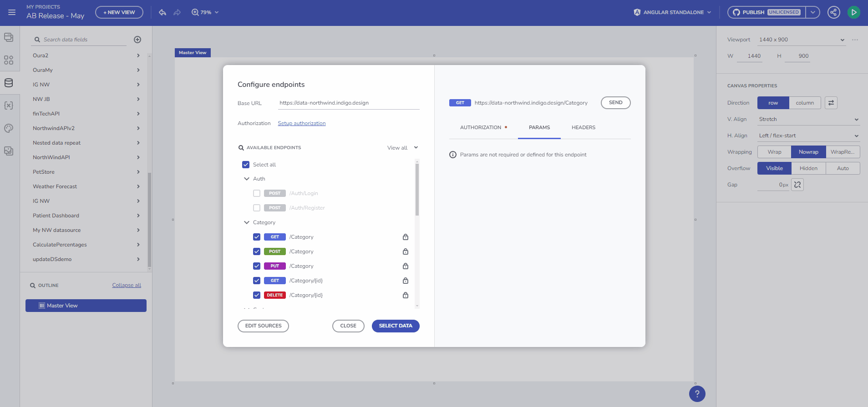Open the View all filter dropdown

(402, 148)
